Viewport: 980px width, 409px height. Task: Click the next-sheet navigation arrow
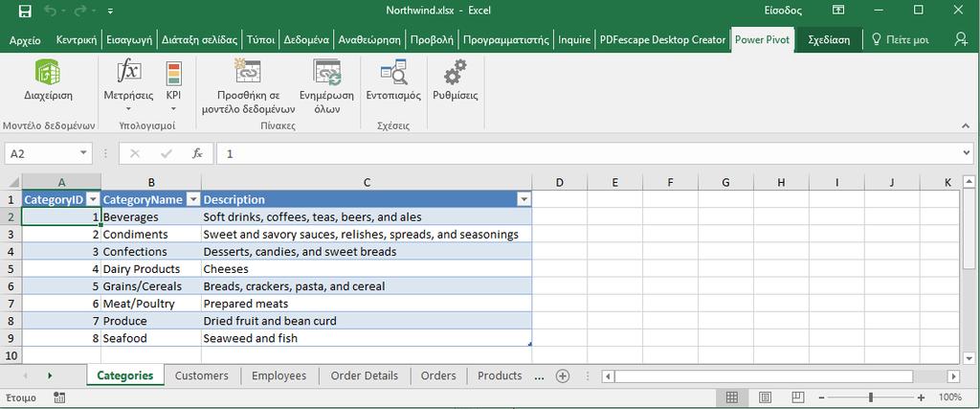click(x=50, y=375)
